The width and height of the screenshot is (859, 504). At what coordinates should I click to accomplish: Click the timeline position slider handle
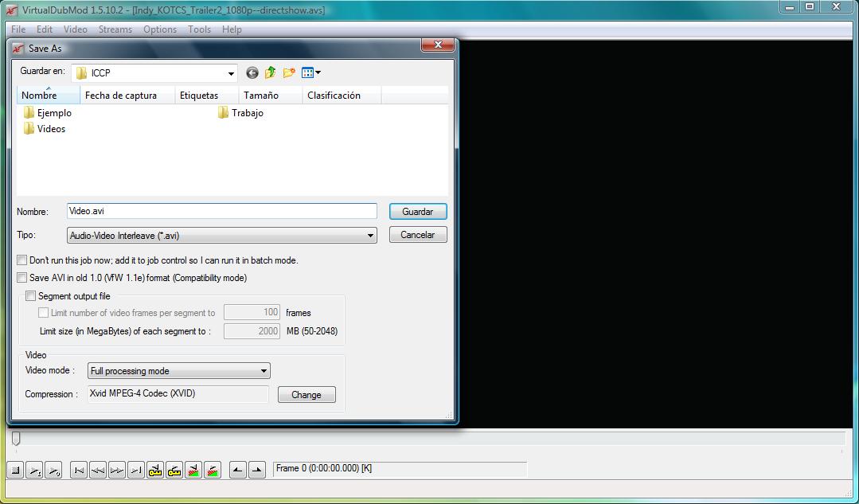click(x=17, y=438)
